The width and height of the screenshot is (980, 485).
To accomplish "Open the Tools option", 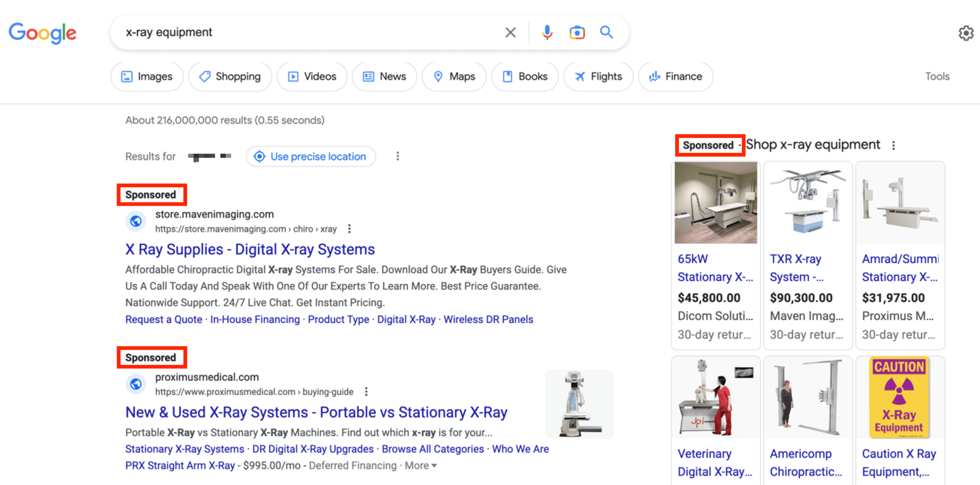I will 937,76.
